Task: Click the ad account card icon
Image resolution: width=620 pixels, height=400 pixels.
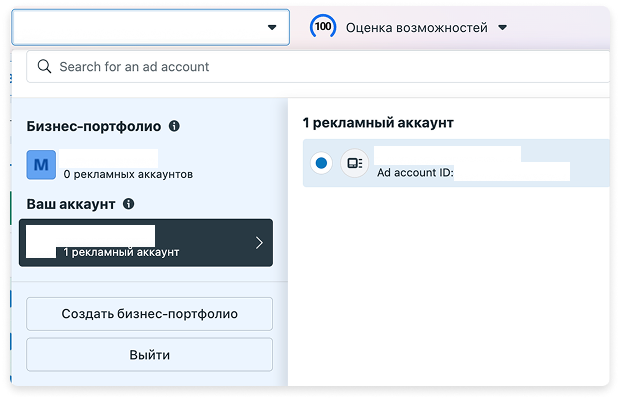Action: pyautogui.click(x=354, y=163)
